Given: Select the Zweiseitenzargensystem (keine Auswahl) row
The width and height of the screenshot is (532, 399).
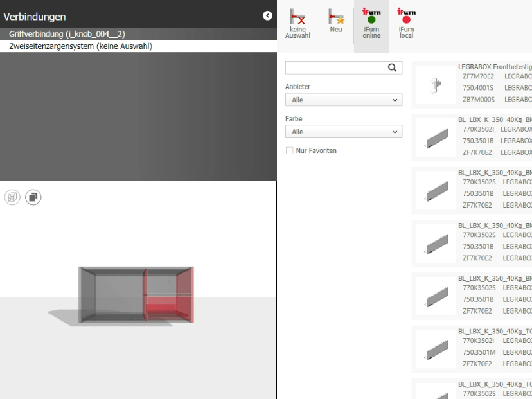Looking at the screenshot, I should (138, 46).
